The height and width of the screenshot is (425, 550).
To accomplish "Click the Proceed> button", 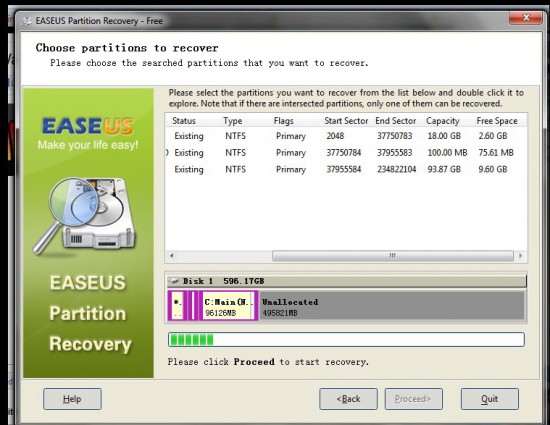I will point(414,399).
